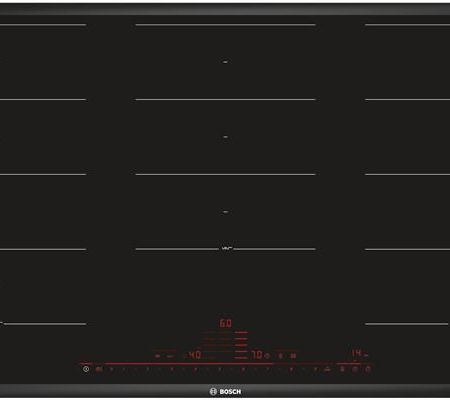This screenshot has height=400, width=450.
Task: Tap the Bosch logo on the front trim
Action: coord(225,392)
